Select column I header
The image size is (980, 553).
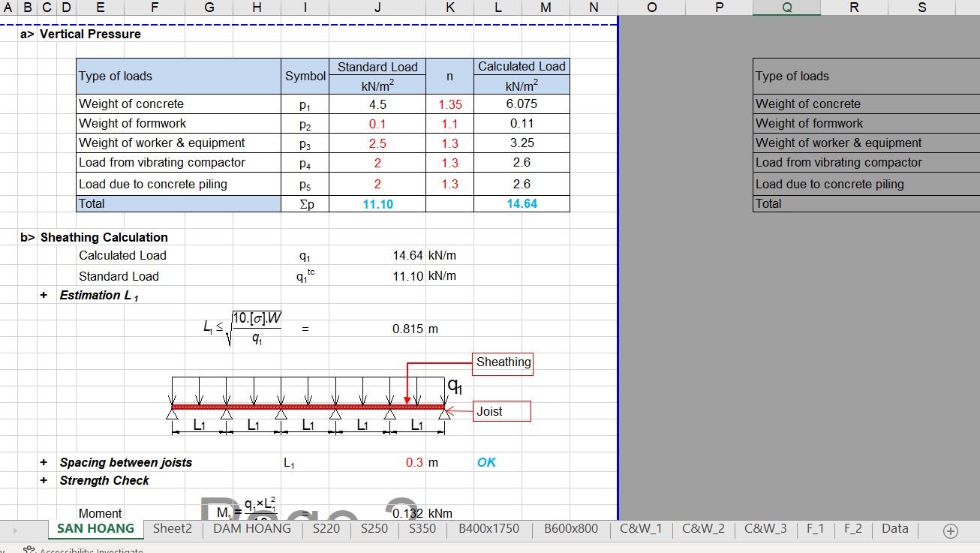click(305, 8)
